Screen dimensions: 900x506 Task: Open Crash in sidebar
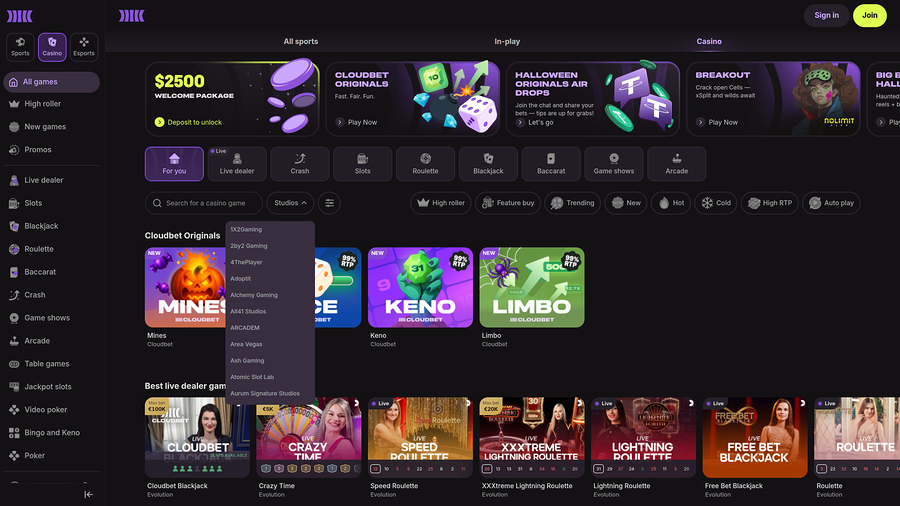[51, 295]
